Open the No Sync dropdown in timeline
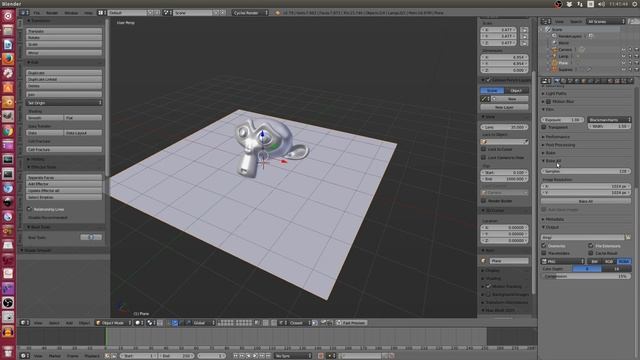 (292, 356)
